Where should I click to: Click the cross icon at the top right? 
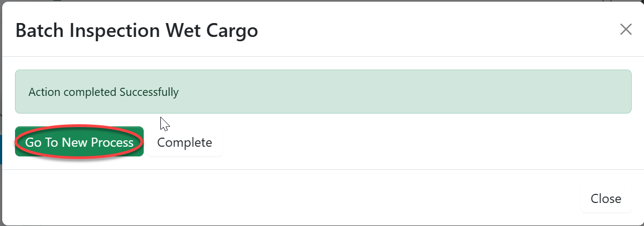pos(626,29)
